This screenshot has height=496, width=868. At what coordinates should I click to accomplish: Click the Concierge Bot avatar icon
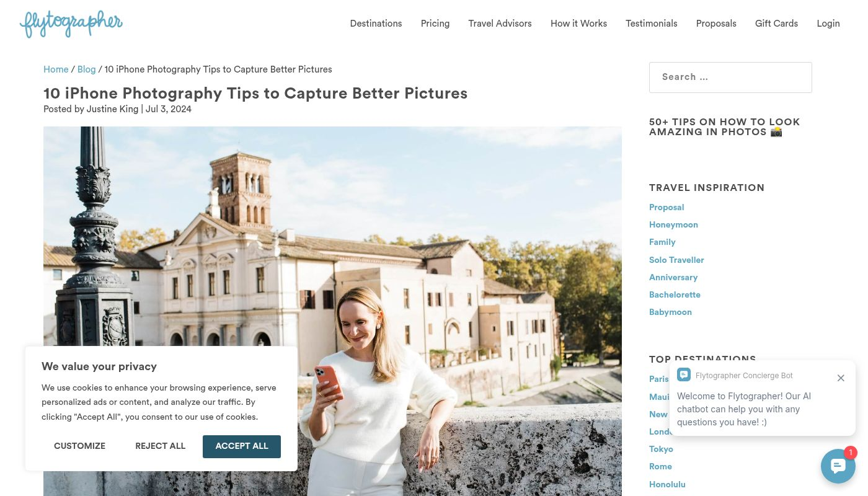(684, 375)
